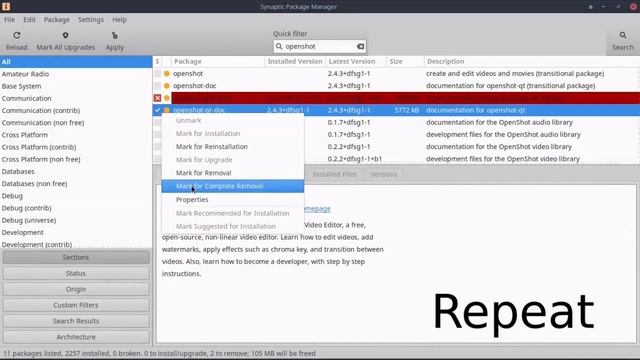Sort by the S status column header
The height and width of the screenshot is (360, 640).
[158, 62]
